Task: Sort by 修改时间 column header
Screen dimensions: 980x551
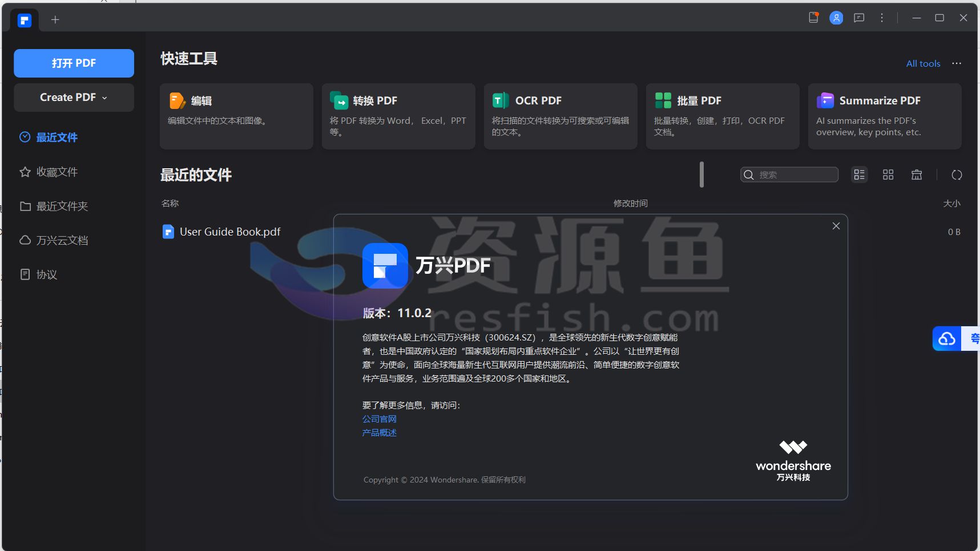Action: (x=630, y=204)
